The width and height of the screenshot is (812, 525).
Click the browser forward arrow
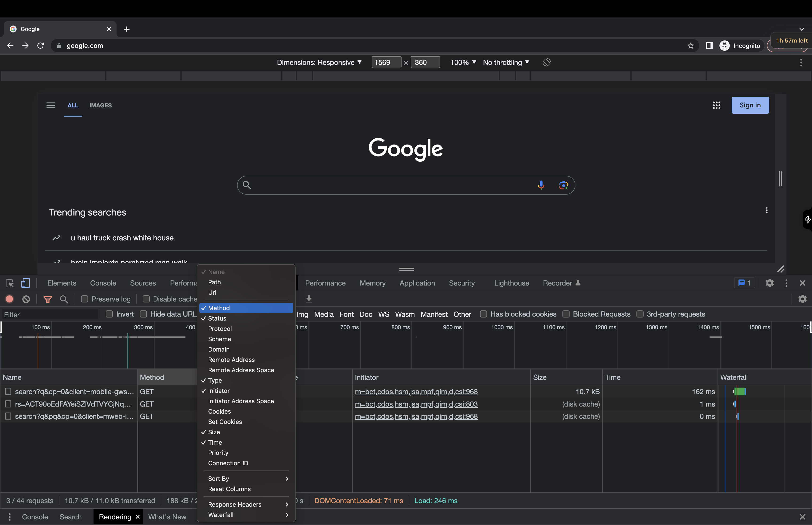coord(26,46)
